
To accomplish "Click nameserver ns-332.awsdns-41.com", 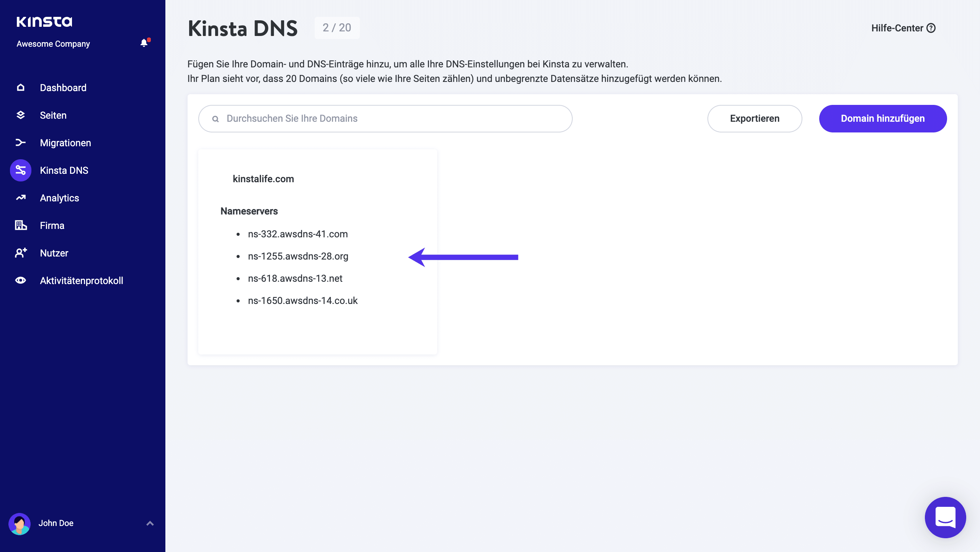I will pos(298,234).
